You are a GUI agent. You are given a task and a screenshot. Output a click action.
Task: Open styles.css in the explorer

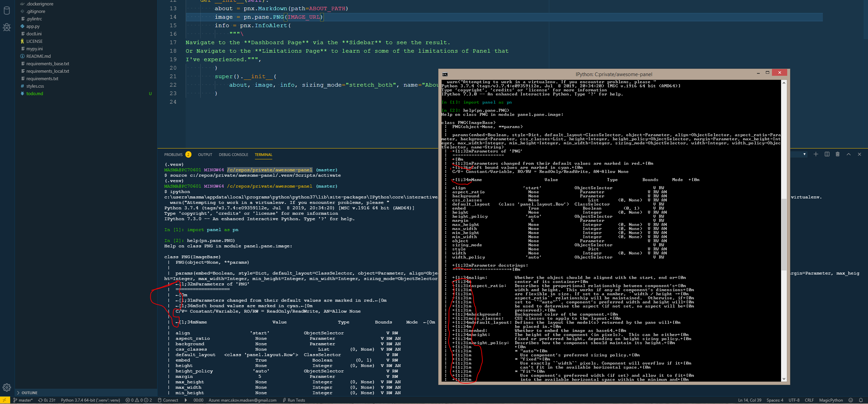point(35,86)
